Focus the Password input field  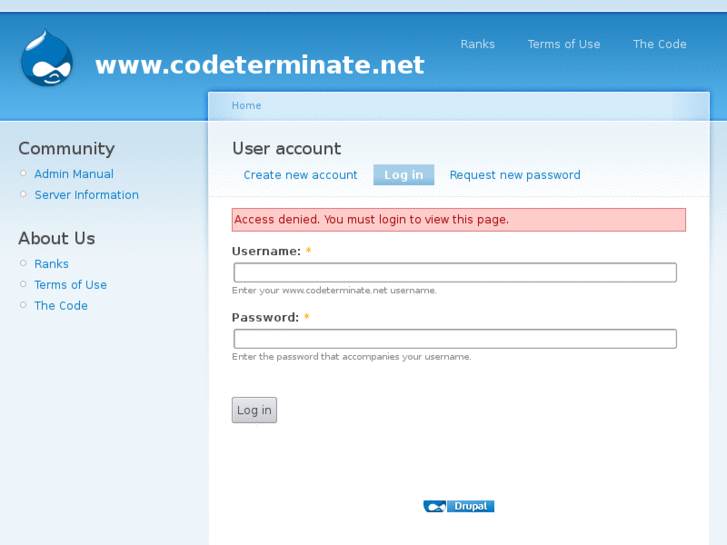pos(455,339)
